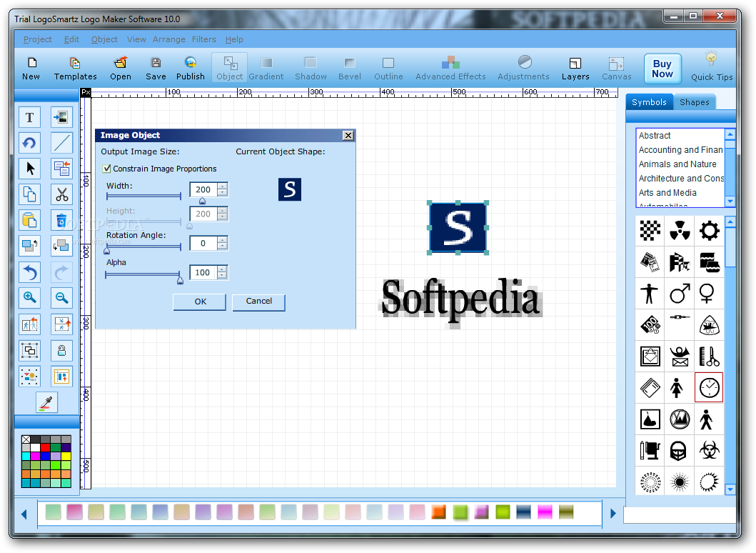Click the import image tool icon
756x553 pixels.
tap(61, 117)
